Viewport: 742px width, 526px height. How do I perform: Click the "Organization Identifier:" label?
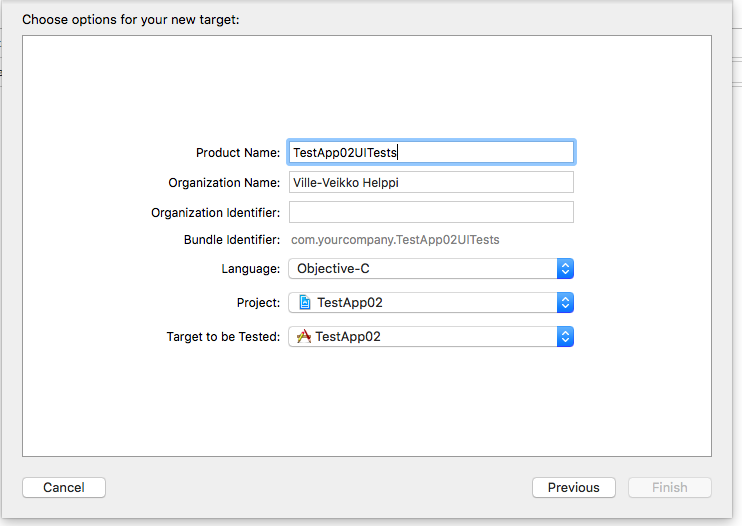coord(215,213)
